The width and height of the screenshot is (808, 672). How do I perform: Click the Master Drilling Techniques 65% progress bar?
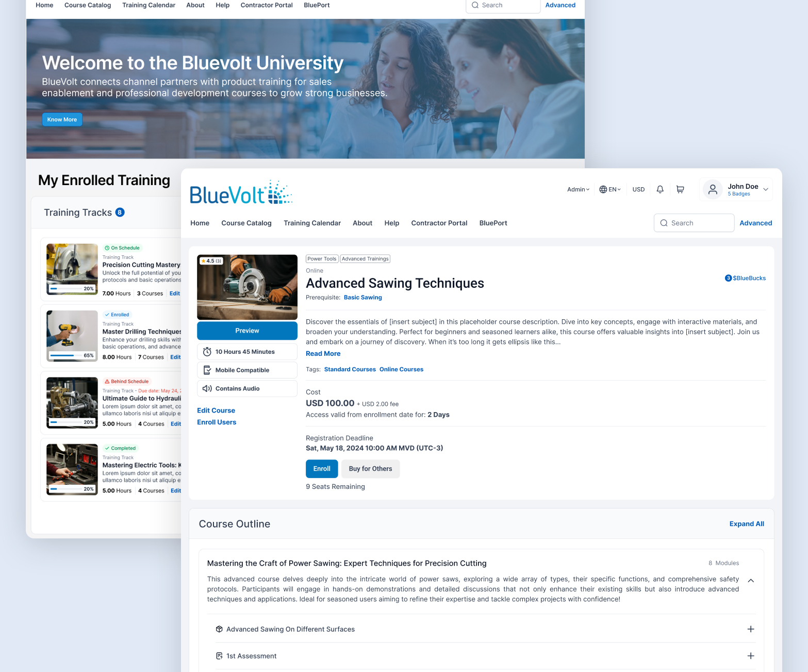click(x=65, y=355)
